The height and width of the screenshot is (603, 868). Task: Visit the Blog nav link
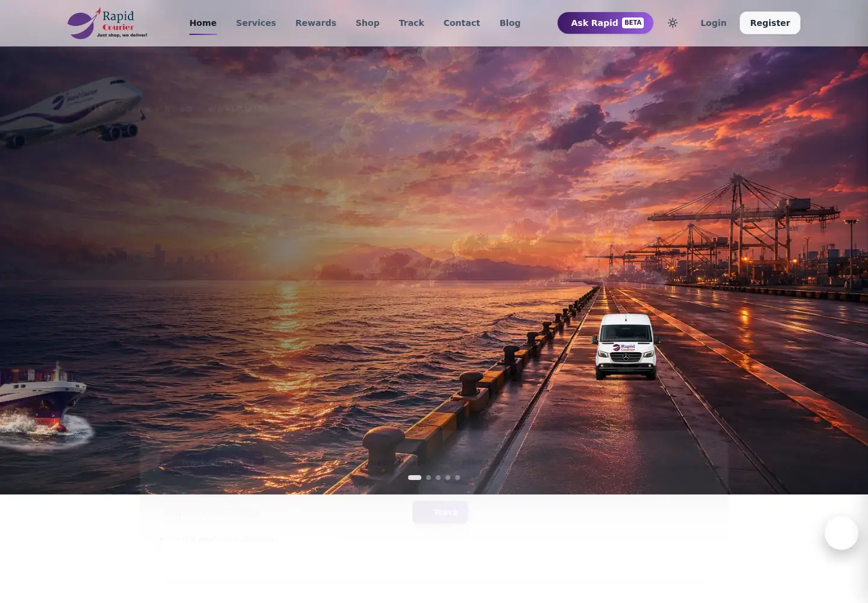[510, 23]
